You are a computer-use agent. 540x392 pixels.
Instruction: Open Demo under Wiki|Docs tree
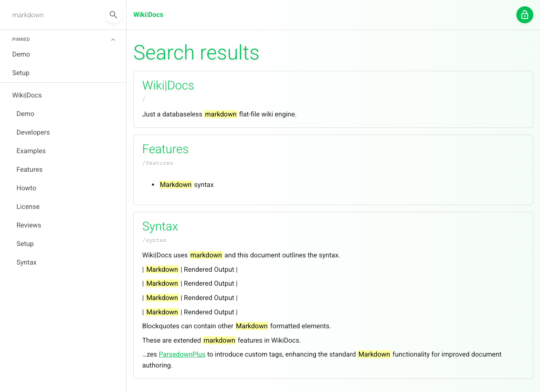(x=25, y=114)
